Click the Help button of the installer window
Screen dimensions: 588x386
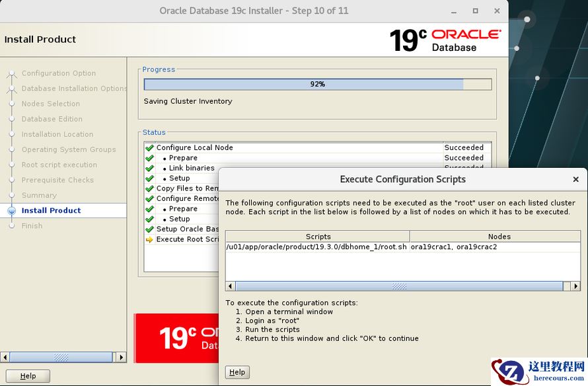click(28, 376)
